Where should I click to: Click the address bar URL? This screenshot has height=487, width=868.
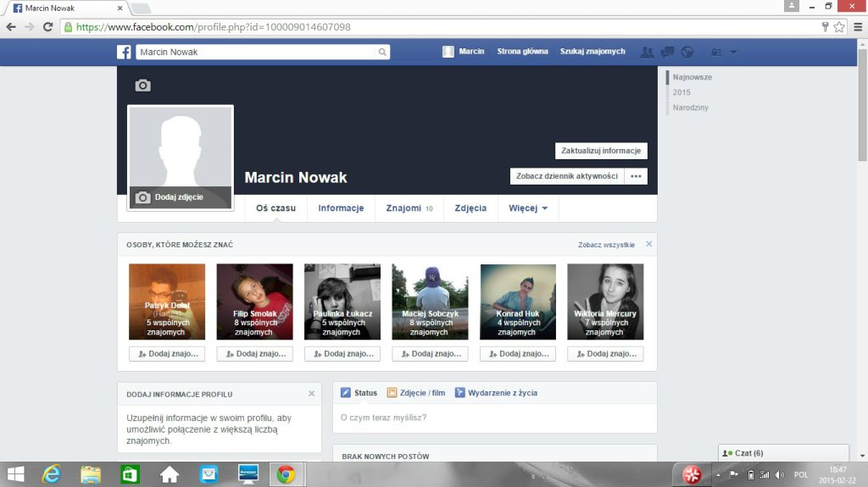tap(213, 26)
